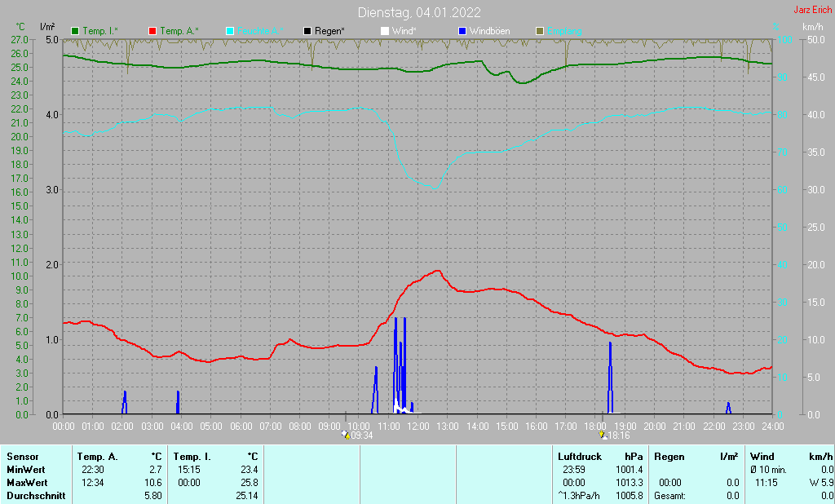This screenshot has width=835, height=504.
Task: Click the sunset icon at 18:16
Action: tap(603, 435)
